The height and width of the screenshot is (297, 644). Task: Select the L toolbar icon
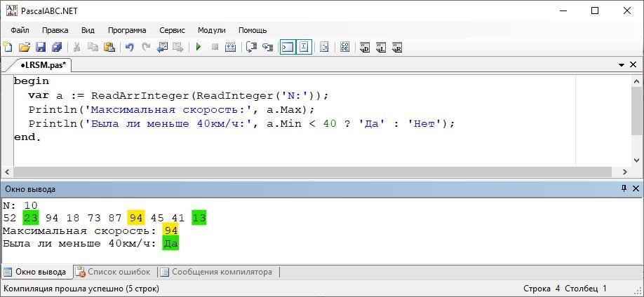(381, 47)
